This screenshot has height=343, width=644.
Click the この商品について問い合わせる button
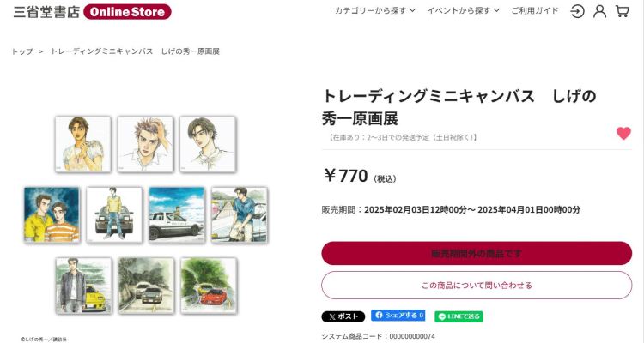click(477, 286)
